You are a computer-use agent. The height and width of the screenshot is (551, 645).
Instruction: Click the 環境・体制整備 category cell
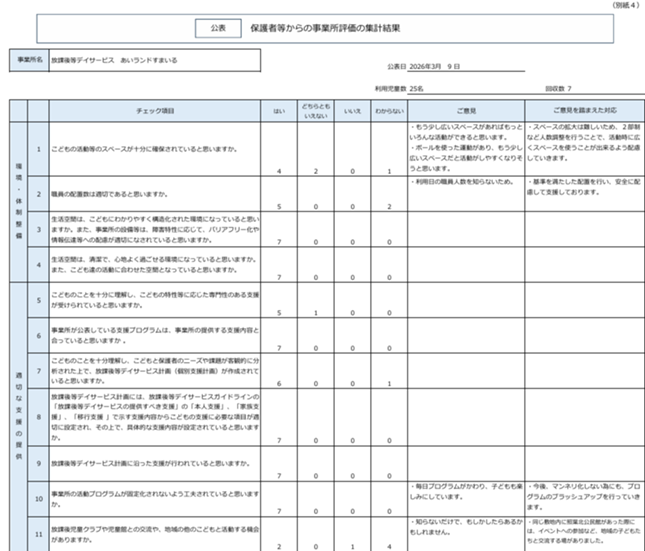tap(17, 200)
